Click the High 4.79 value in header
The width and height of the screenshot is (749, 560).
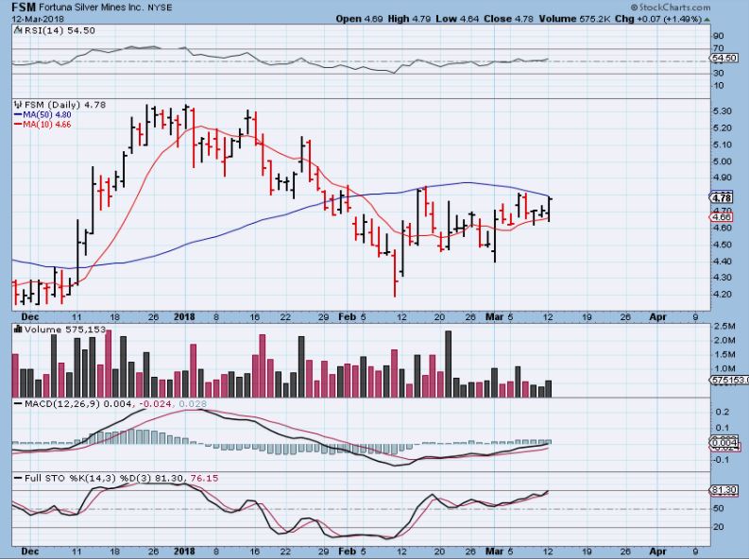point(409,19)
